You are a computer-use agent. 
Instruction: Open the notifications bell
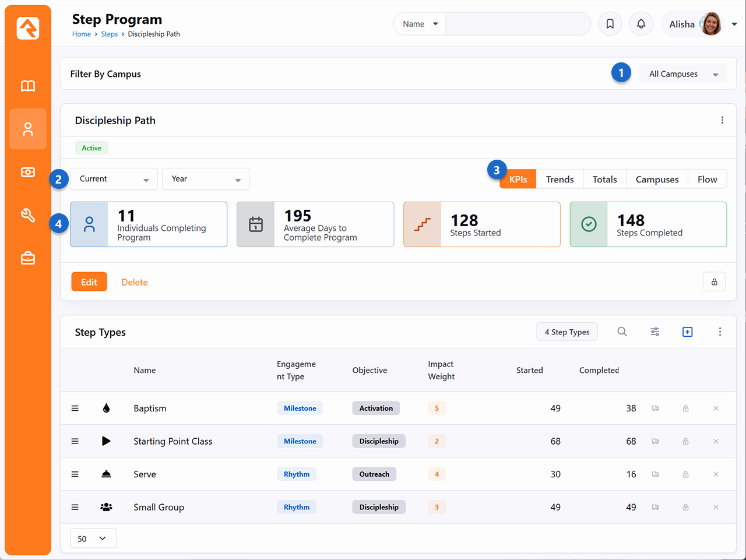tap(641, 24)
